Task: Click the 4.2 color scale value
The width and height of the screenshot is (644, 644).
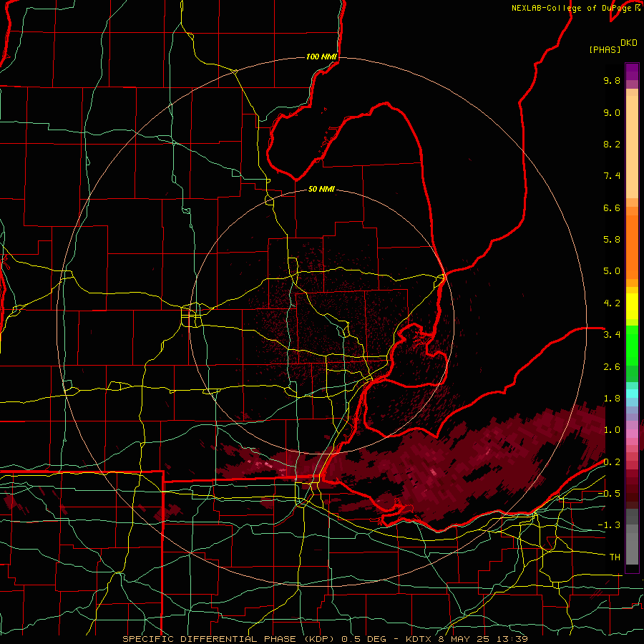Action: click(x=612, y=303)
